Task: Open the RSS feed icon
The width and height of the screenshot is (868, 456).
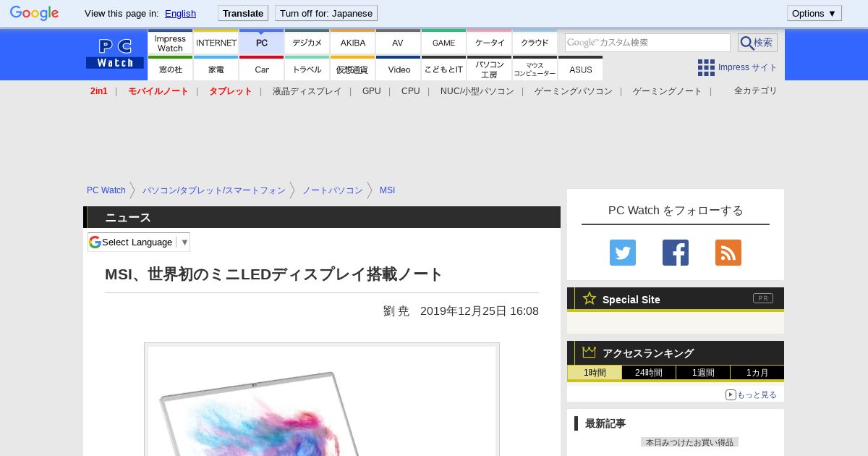Action: [x=728, y=253]
